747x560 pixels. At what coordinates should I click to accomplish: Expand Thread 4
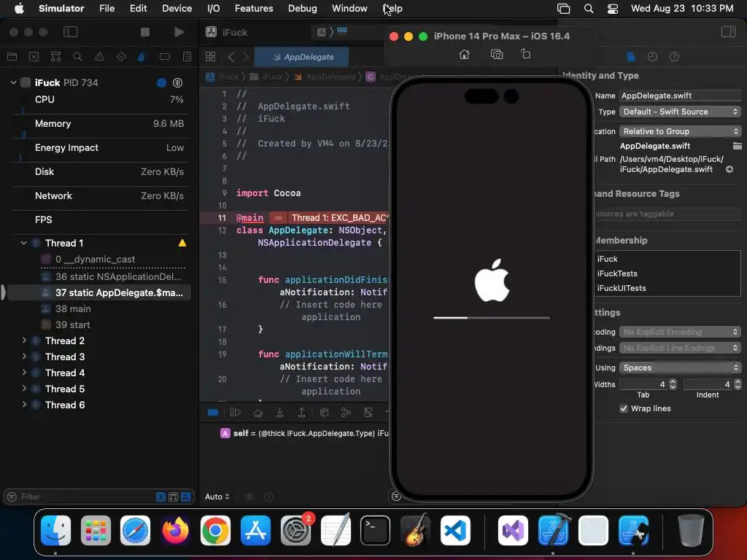click(24, 373)
